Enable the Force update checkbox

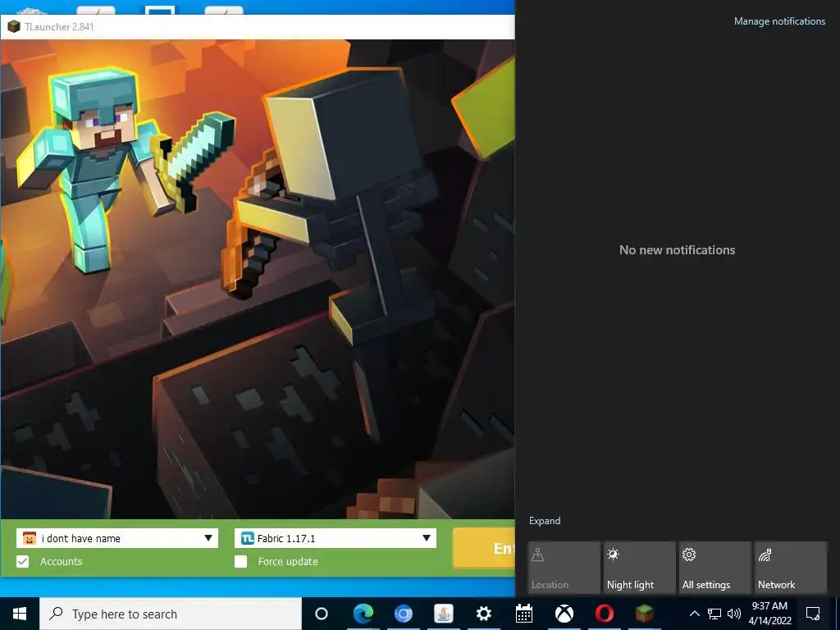coord(241,561)
